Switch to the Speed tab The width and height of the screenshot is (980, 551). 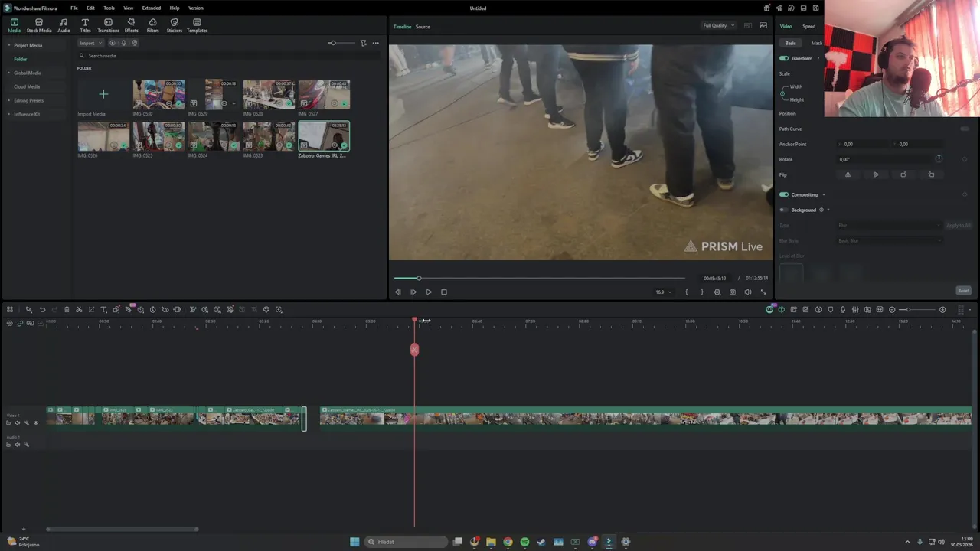[808, 26]
